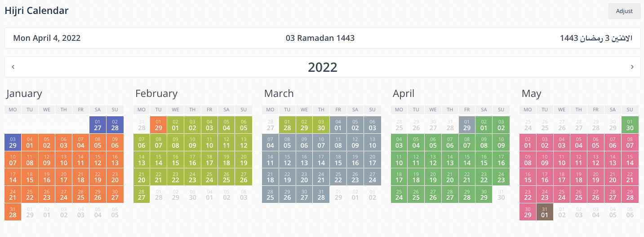The width and height of the screenshot is (644, 237).
Task: Click the Adjust button
Action: (x=624, y=11)
